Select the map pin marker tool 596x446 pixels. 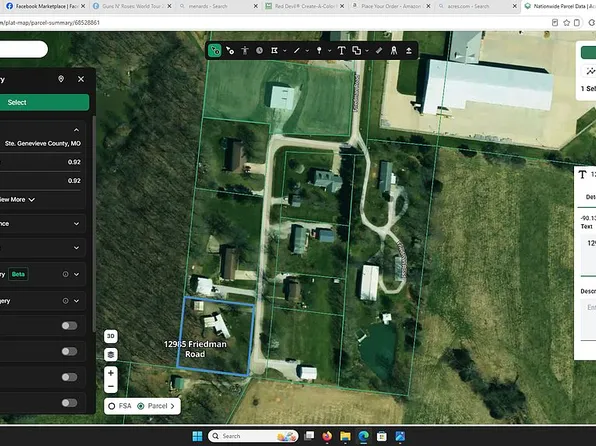319,50
